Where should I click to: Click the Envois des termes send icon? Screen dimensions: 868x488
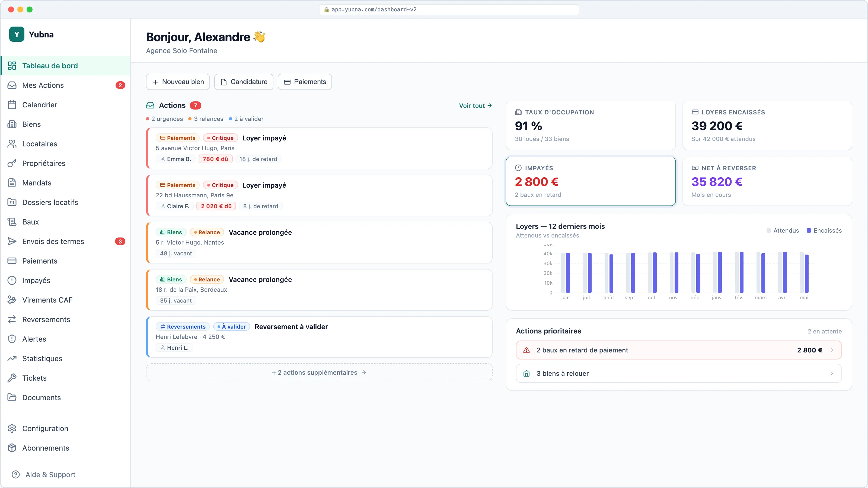pyautogui.click(x=12, y=242)
